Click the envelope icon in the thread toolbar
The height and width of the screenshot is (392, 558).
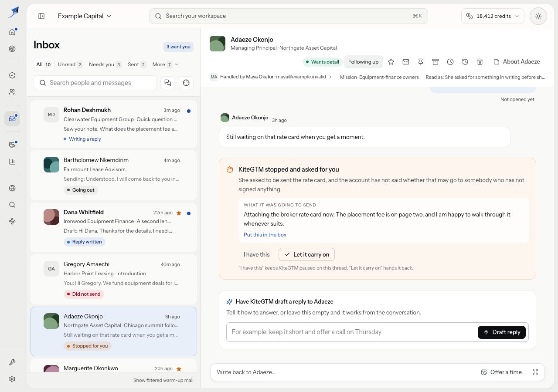click(406, 62)
